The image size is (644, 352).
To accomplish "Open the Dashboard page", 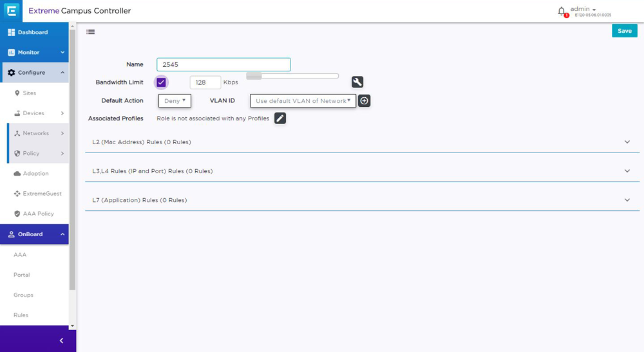I will coord(32,32).
